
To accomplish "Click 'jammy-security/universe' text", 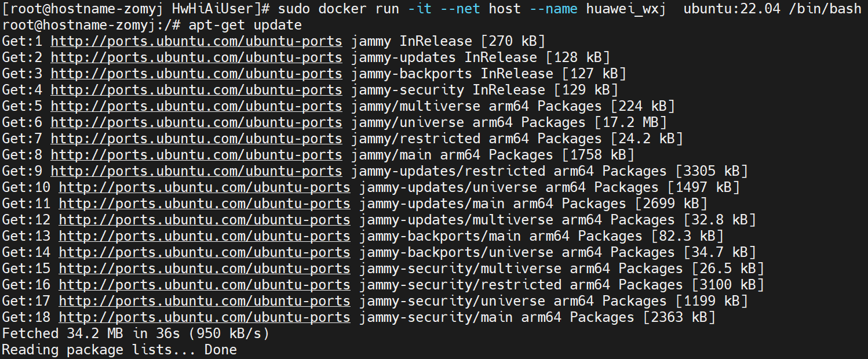I will (x=452, y=301).
